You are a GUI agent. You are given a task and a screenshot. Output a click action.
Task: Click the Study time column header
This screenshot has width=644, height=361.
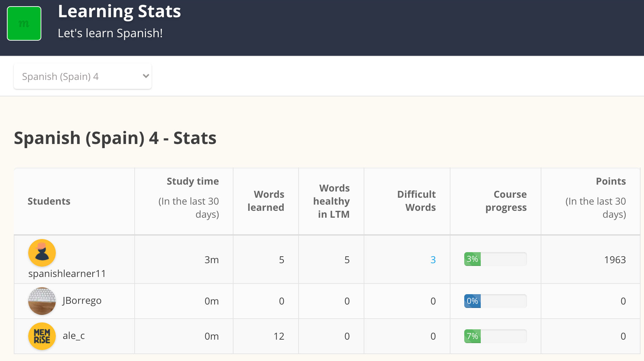(x=193, y=182)
